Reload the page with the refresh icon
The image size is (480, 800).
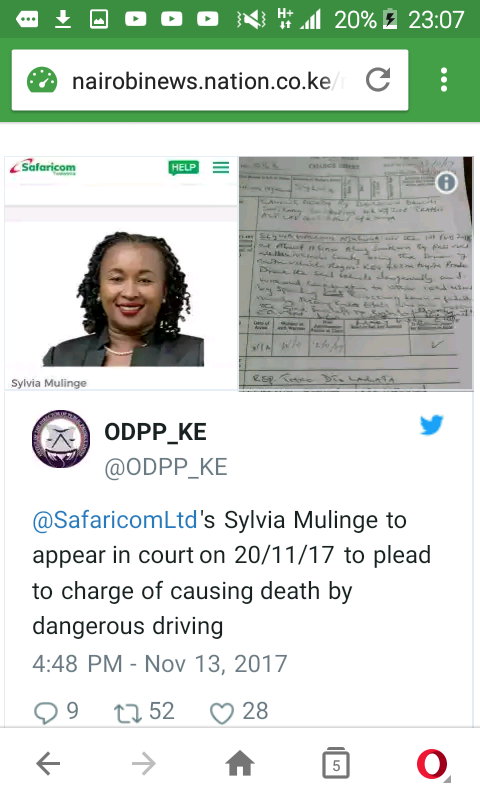pos(378,80)
